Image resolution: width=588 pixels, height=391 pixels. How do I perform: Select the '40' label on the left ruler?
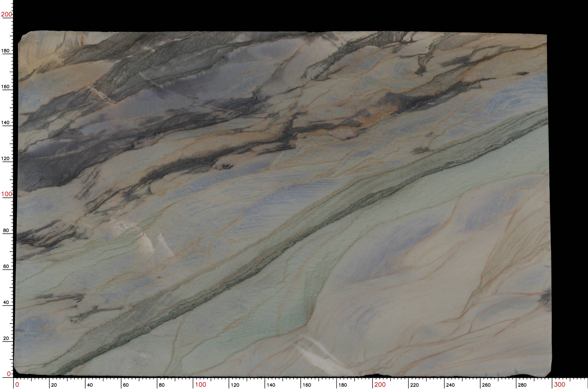click(6, 302)
